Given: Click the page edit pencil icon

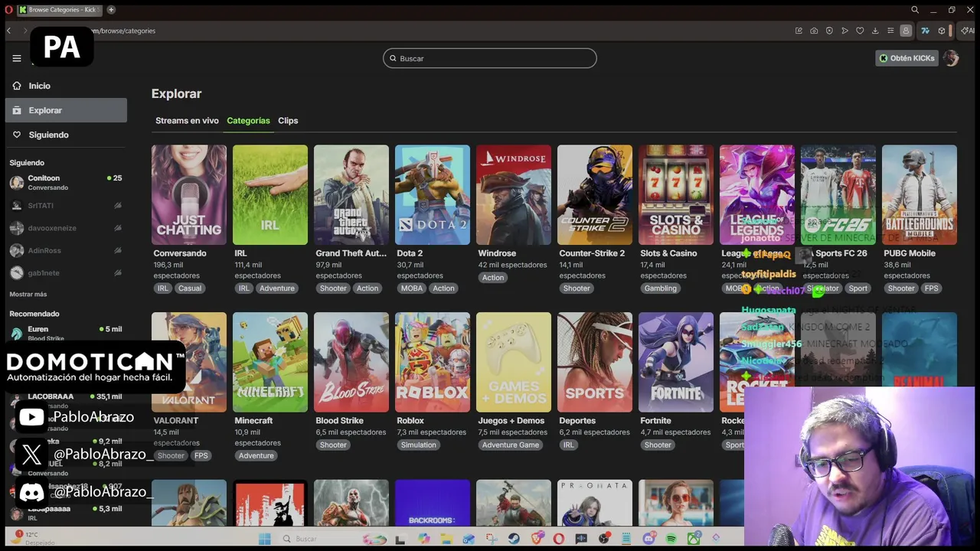Looking at the screenshot, I should pyautogui.click(x=799, y=31).
